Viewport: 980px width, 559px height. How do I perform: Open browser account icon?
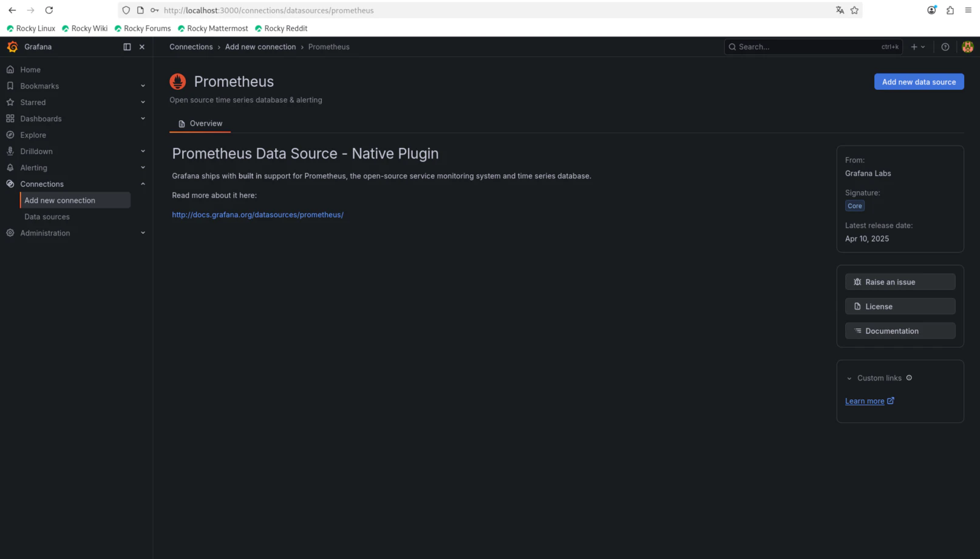(x=931, y=10)
